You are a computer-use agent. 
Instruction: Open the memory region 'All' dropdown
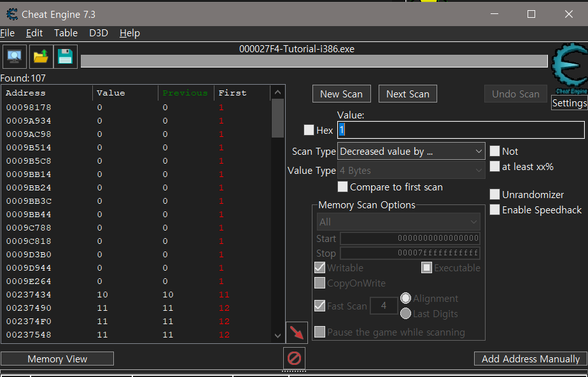(398, 222)
